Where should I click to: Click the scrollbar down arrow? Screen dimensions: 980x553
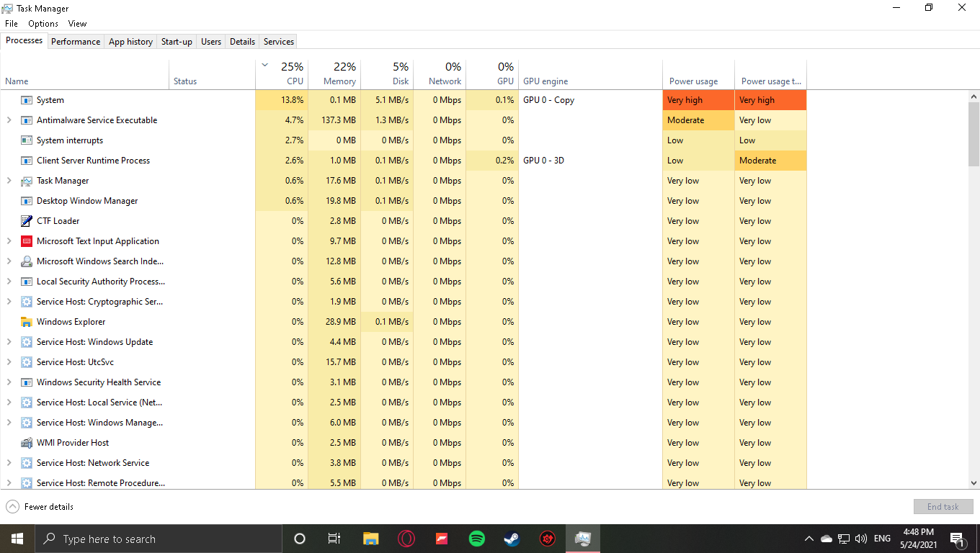974,484
